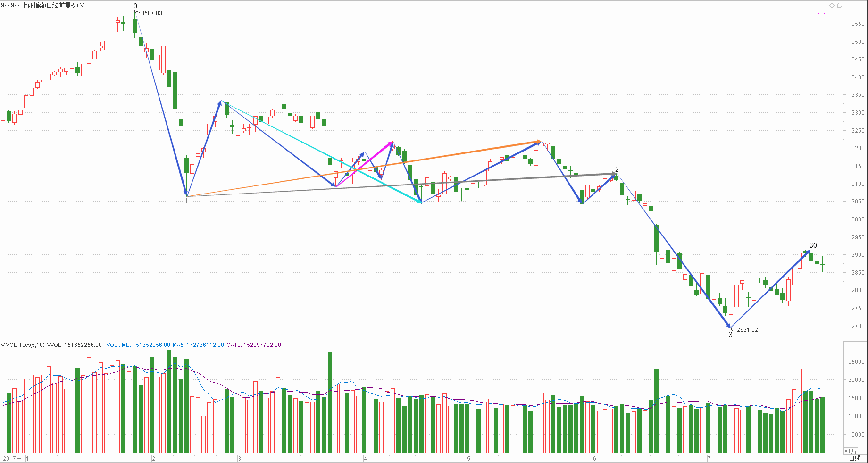The height and width of the screenshot is (463, 868).
Task: Click the 3587.03 high price annotation
Action: (151, 13)
